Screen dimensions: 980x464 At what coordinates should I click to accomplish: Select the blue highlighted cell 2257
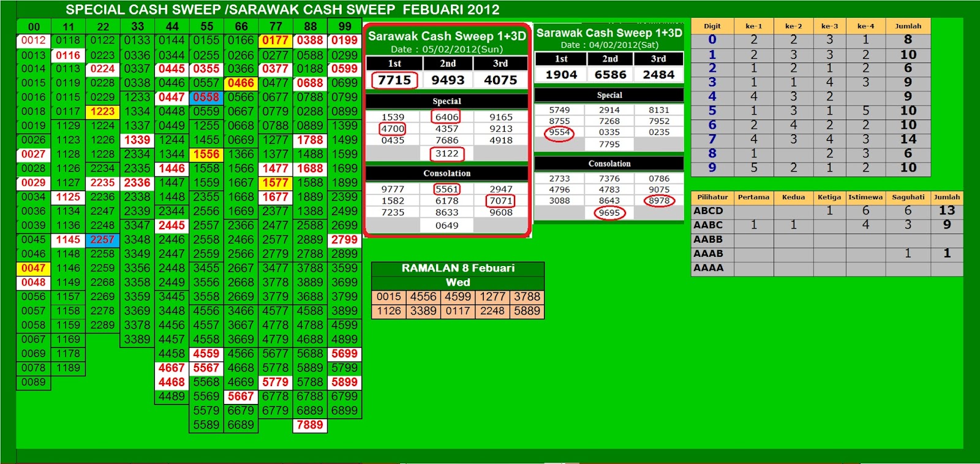tap(102, 240)
